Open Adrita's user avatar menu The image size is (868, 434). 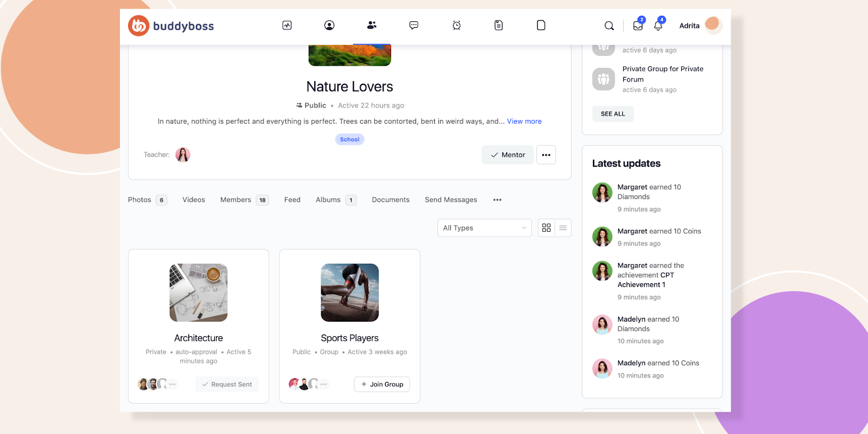(x=713, y=25)
